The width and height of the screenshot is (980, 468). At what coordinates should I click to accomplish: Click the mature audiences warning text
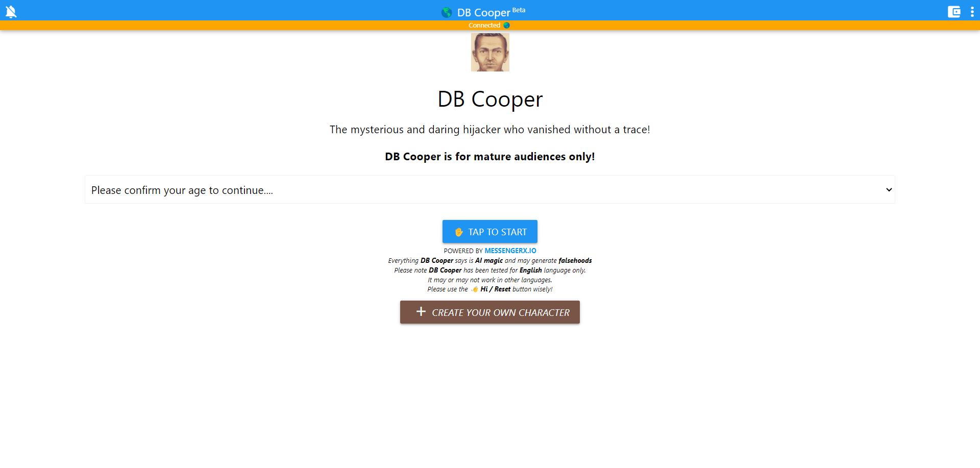click(489, 157)
